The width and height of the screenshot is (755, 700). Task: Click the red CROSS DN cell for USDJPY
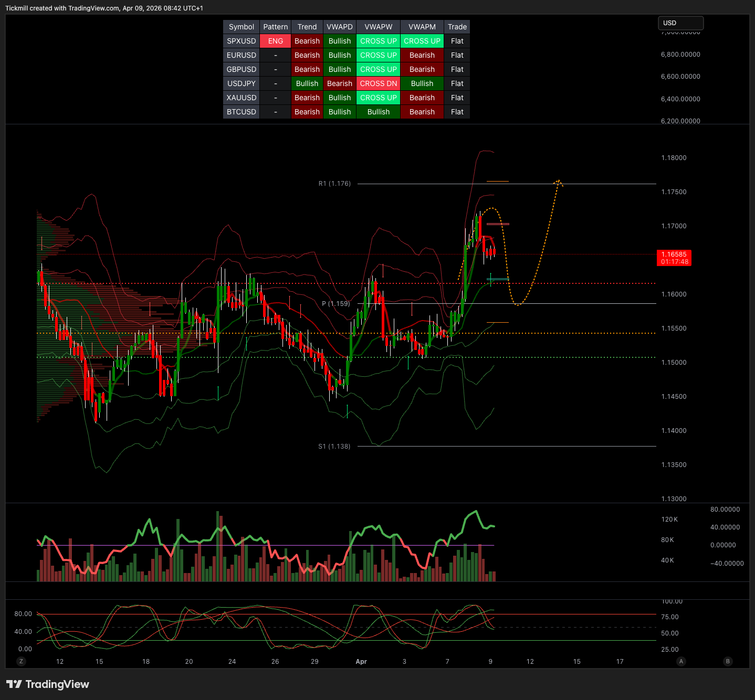(x=378, y=83)
